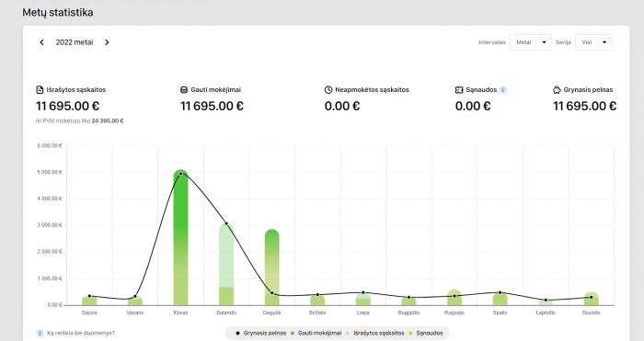644x341 pixels.
Task: Click the 'Sausis' axis label
Action: (89, 313)
